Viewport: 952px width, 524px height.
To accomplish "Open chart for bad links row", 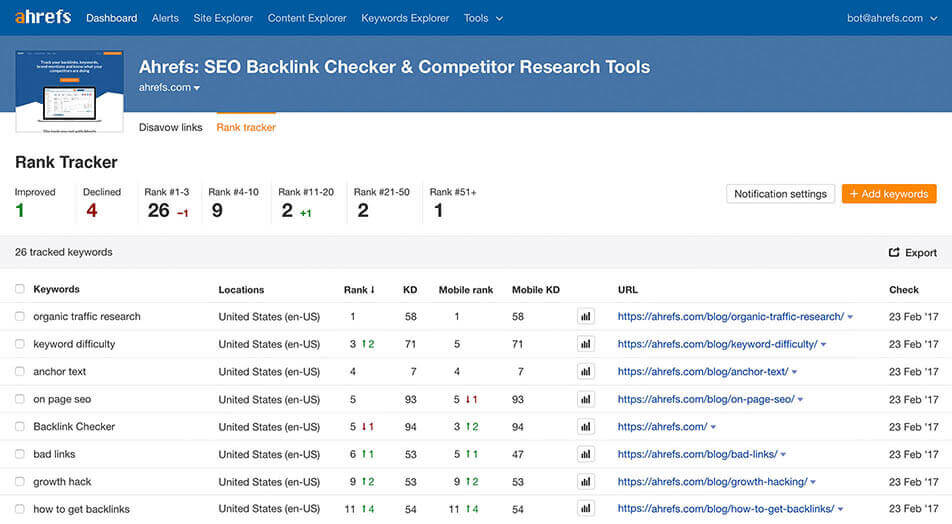I will 585,454.
